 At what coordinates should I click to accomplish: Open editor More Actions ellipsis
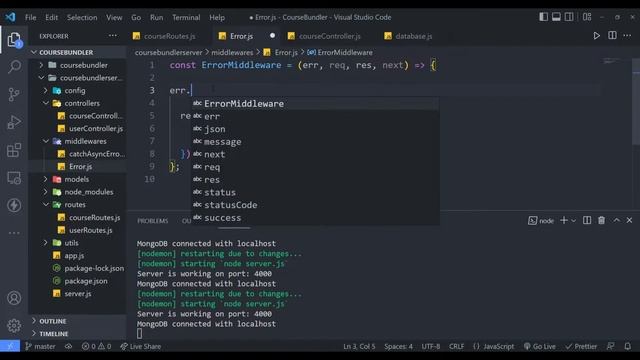tap(627, 36)
